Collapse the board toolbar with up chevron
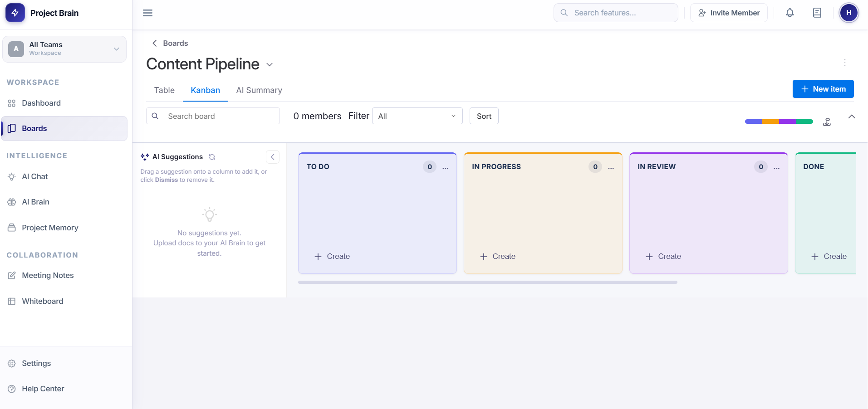The height and width of the screenshot is (409, 868). click(x=852, y=117)
